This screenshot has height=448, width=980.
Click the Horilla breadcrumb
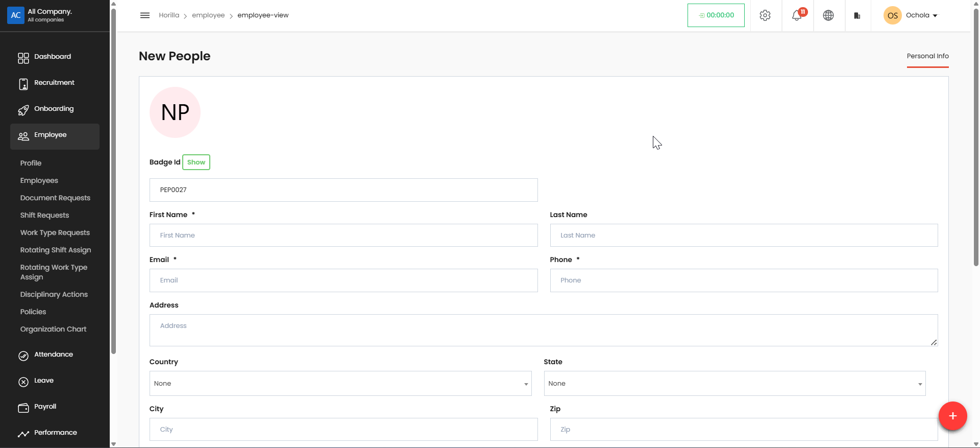(169, 15)
